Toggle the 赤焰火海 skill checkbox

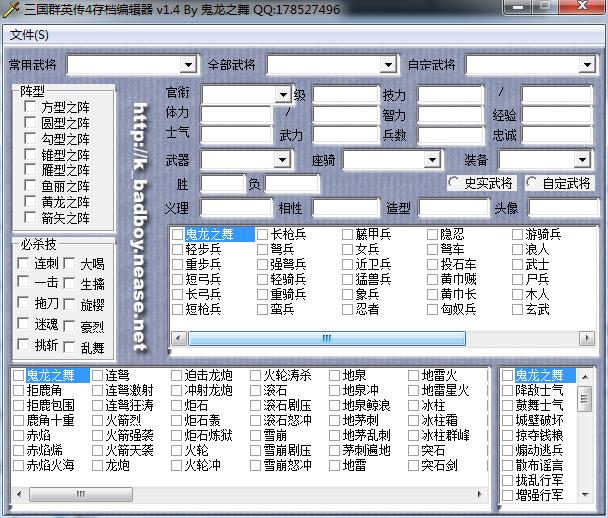18,465
